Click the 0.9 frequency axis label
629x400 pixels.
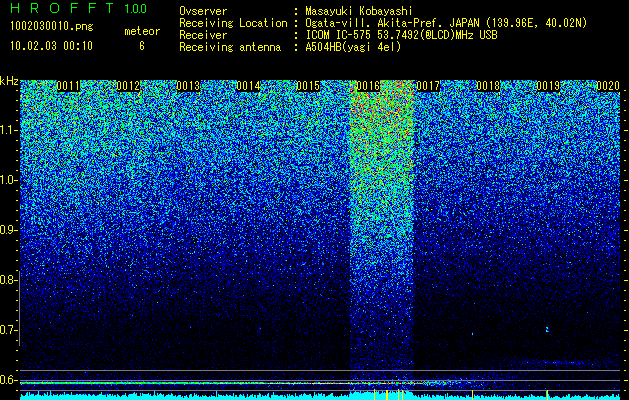point(8,230)
